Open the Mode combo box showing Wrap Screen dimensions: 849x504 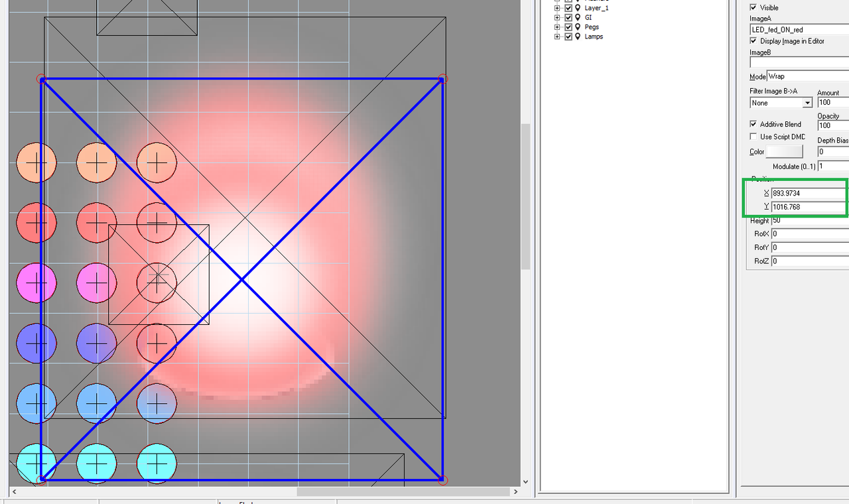point(807,76)
